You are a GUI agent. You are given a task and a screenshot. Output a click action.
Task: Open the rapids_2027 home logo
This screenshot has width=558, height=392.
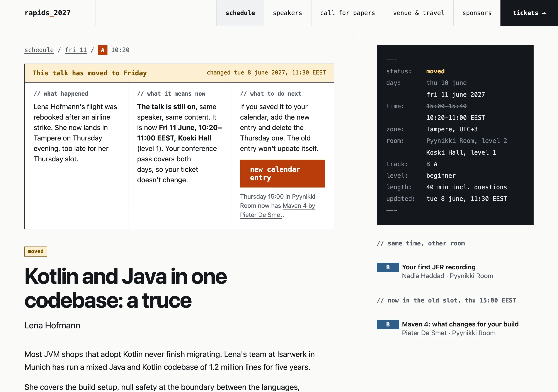point(48,13)
